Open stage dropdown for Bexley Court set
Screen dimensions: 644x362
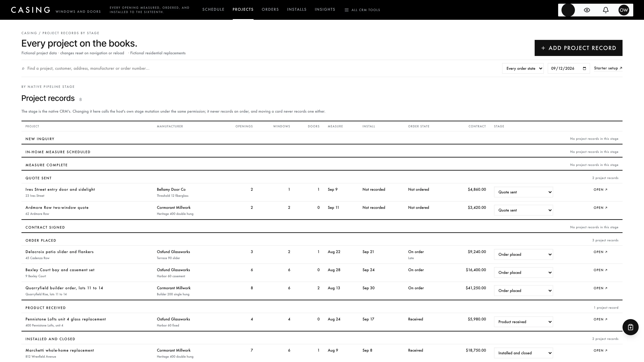pyautogui.click(x=523, y=273)
